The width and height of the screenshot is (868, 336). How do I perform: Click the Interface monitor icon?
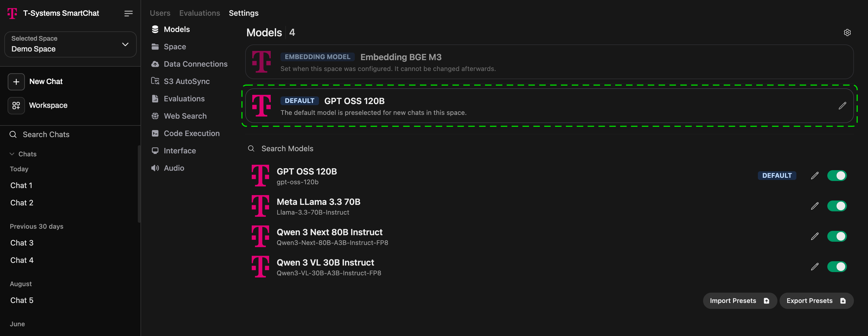coord(155,151)
